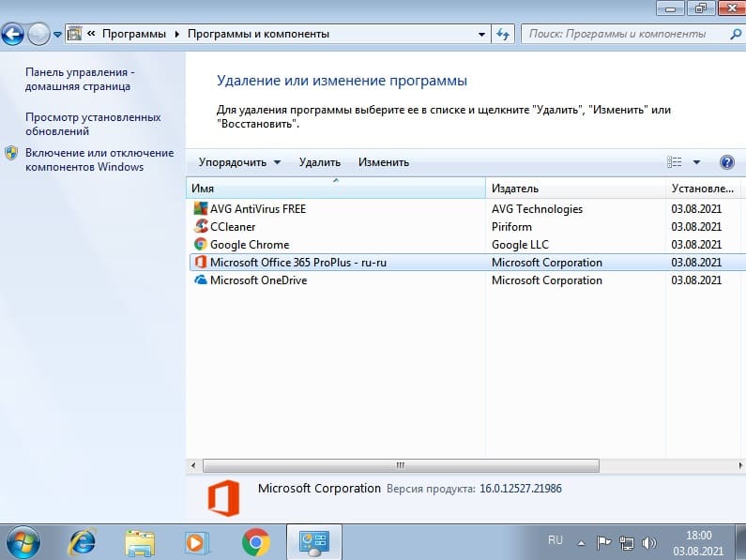Viewport: 746px width, 560px height.
Task: Click the search box Поиск: Программы и компоненты
Action: coord(623,35)
